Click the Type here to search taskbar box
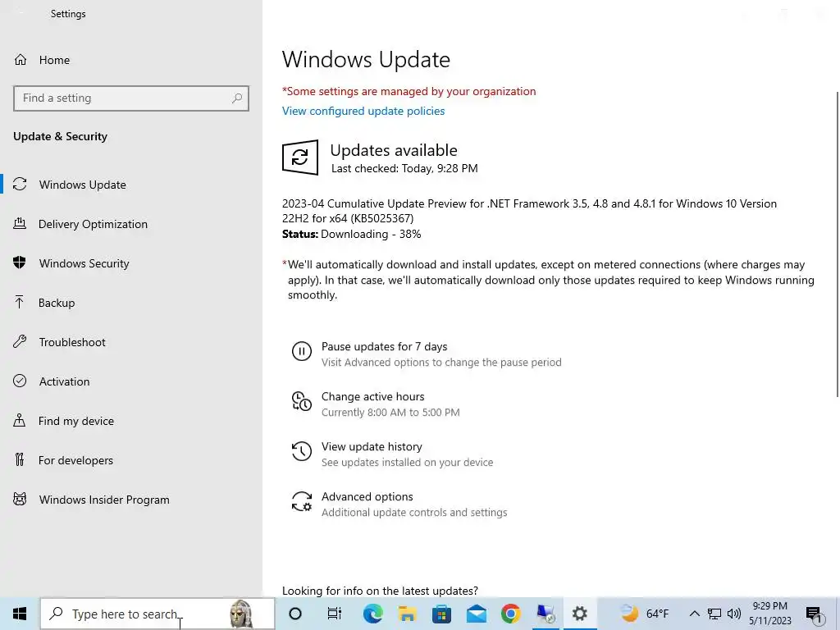The height and width of the screenshot is (630, 840). 157,614
